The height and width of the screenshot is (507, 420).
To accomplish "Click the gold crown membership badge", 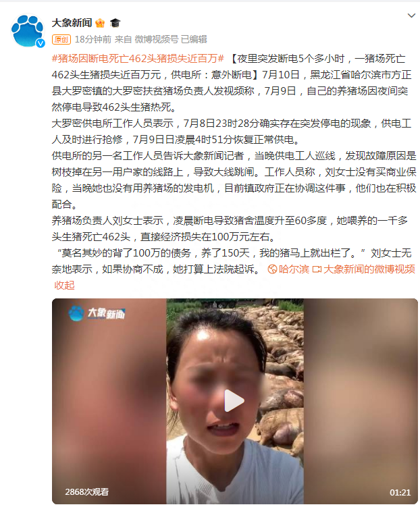I will pyautogui.click(x=100, y=23).
